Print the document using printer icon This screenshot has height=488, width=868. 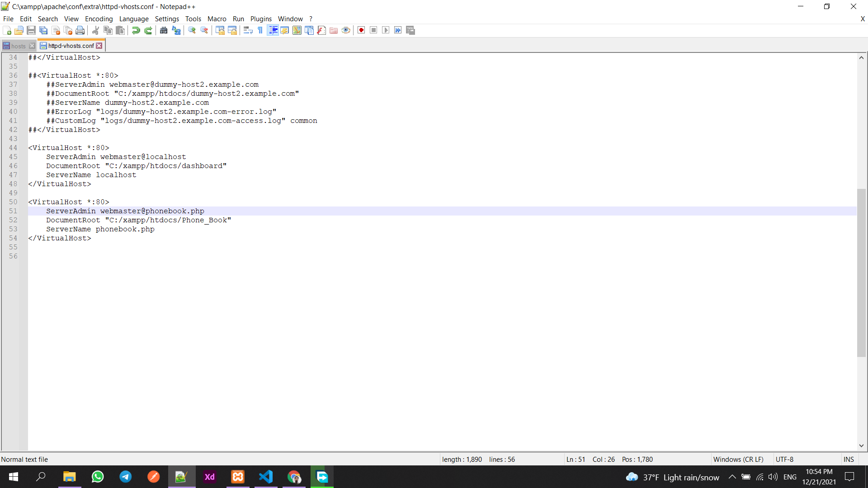pyautogui.click(x=80, y=30)
